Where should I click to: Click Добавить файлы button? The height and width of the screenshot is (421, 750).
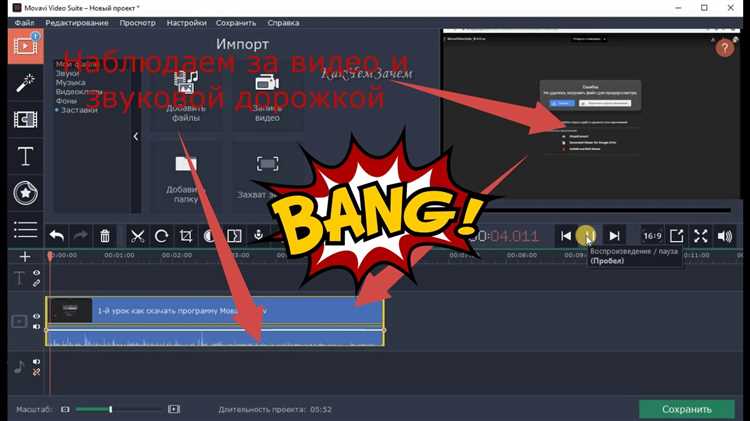186,96
